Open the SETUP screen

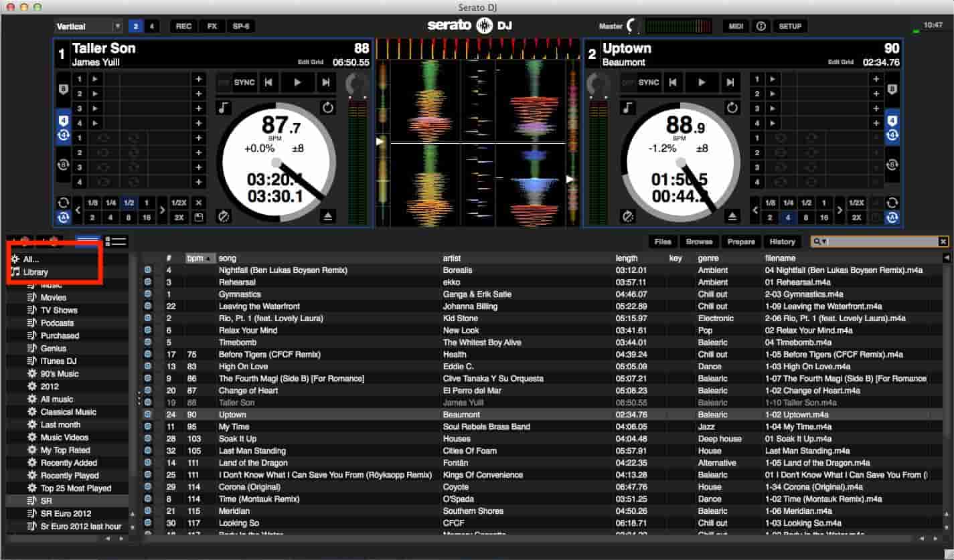(x=790, y=26)
